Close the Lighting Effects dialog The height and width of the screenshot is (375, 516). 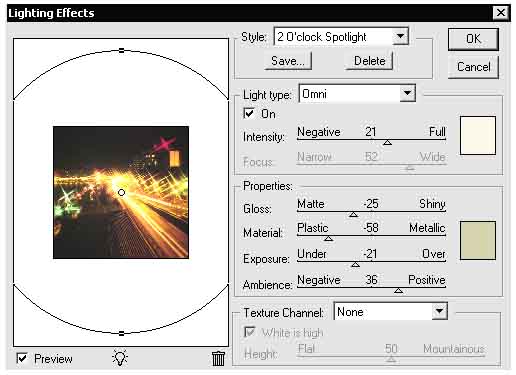tap(501, 13)
